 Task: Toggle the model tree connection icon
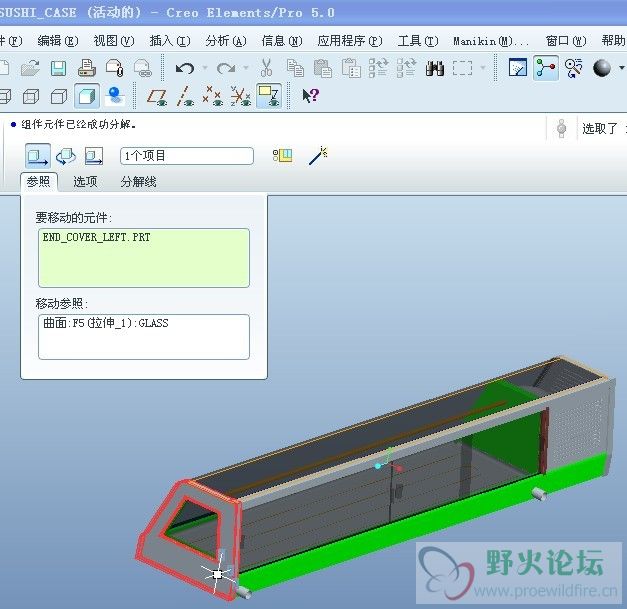(x=546, y=68)
